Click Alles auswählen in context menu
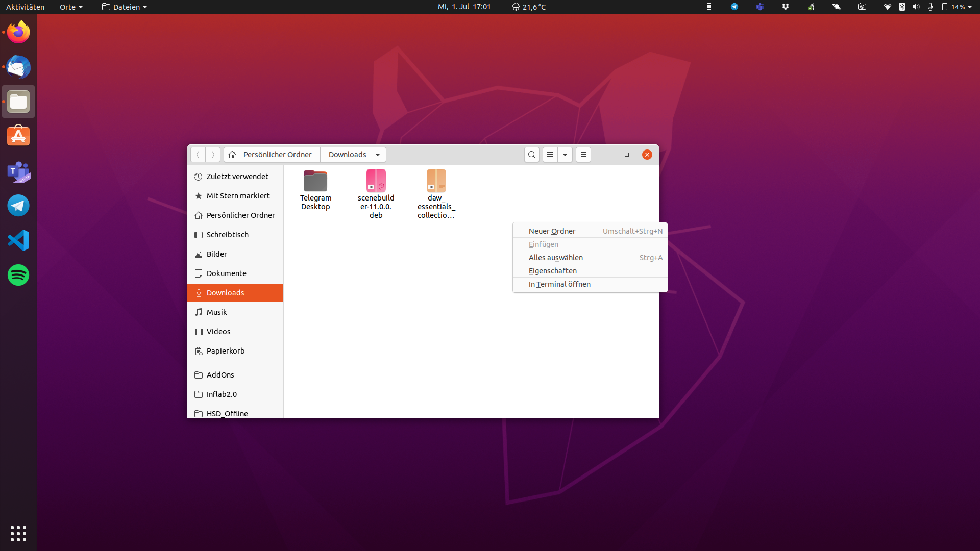Screen dimensions: 980x551 click(x=556, y=258)
